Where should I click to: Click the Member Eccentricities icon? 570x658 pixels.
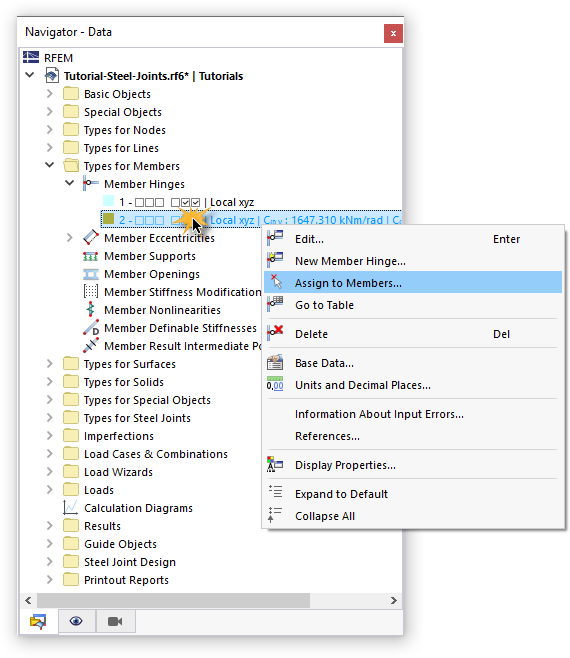point(91,238)
